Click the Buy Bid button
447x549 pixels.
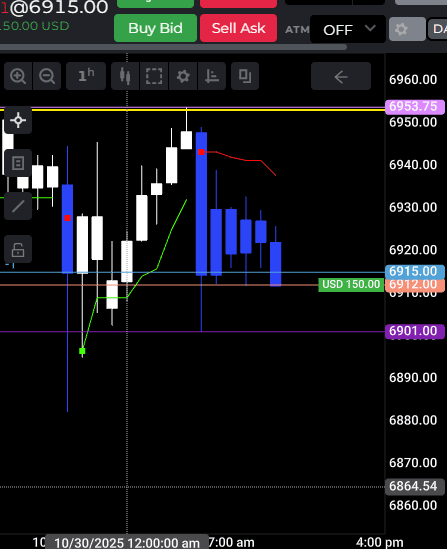155,28
